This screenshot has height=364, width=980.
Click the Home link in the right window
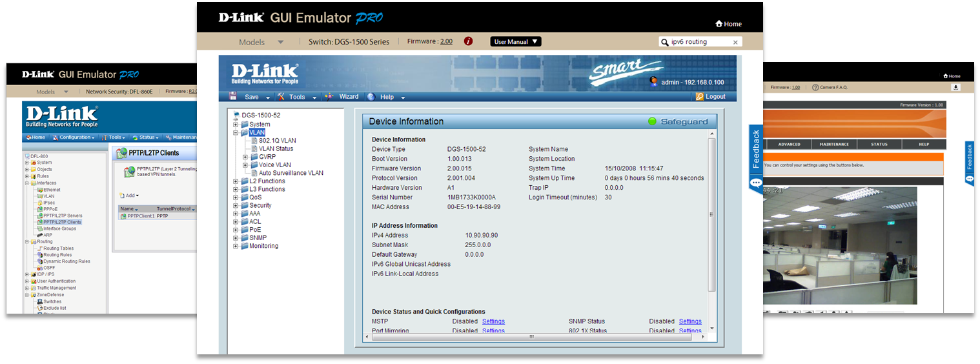point(951,76)
